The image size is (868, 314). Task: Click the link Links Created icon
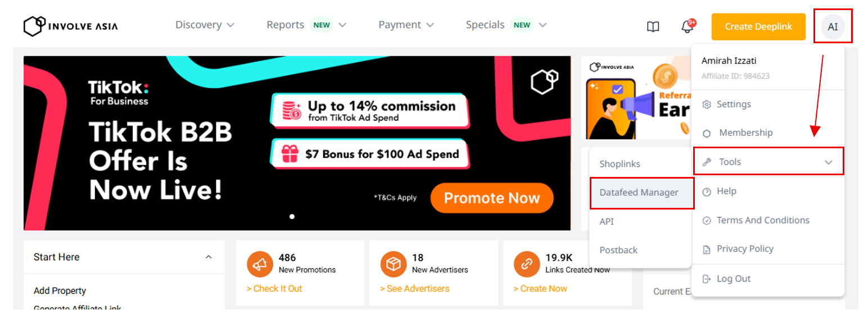coord(526,264)
